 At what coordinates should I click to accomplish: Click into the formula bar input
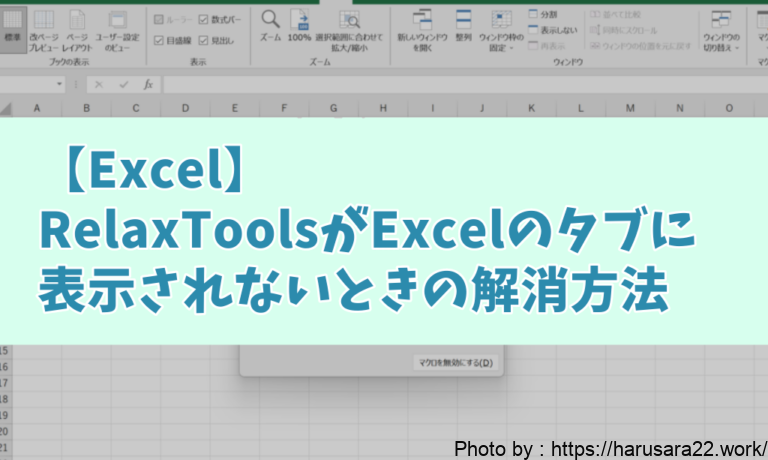click(465, 85)
